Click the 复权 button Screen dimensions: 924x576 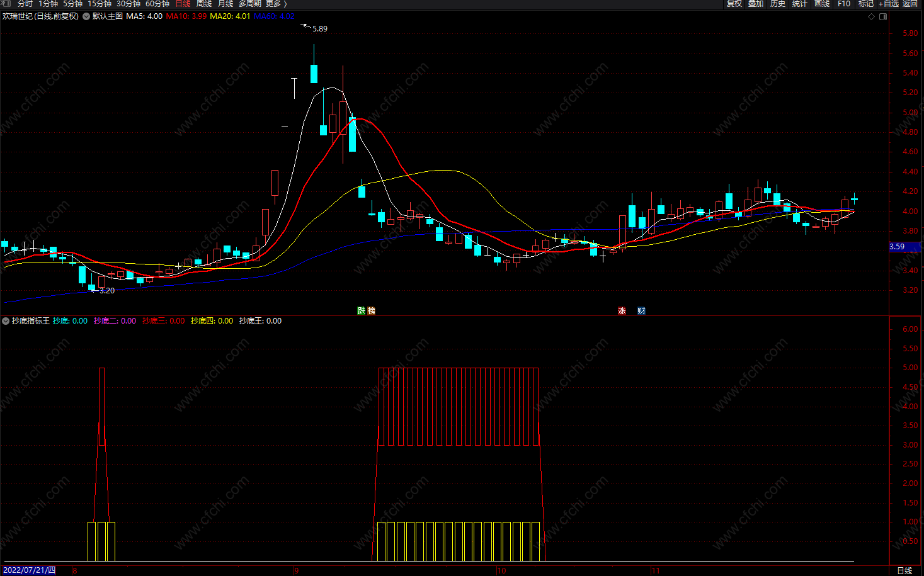click(734, 4)
